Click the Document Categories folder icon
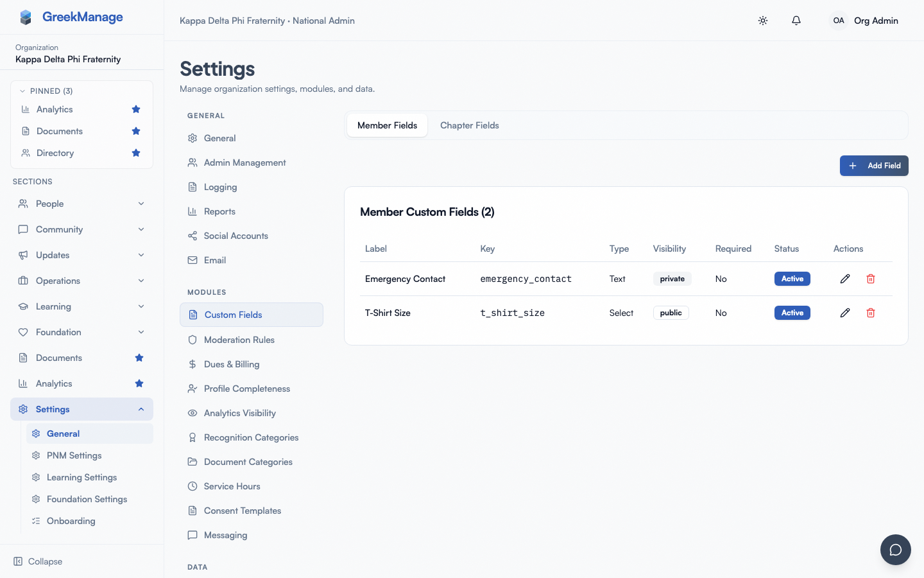Screen dimensions: 924x578 coord(193,462)
